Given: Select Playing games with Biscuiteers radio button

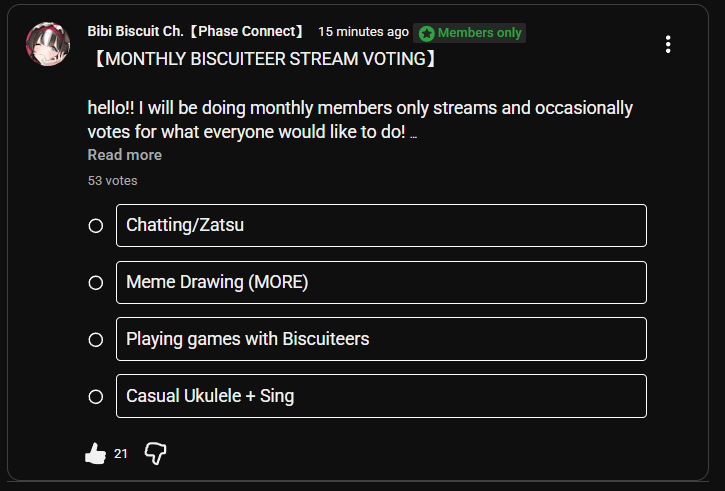Looking at the screenshot, I should [x=96, y=340].
